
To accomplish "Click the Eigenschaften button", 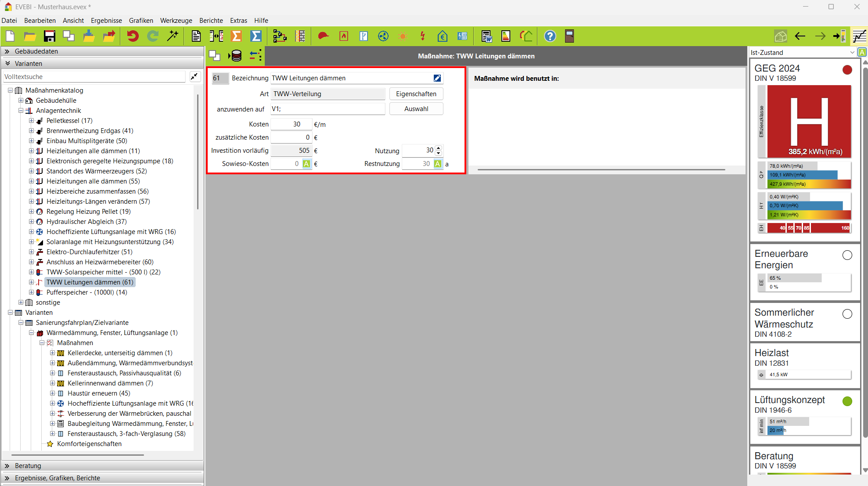I will [416, 94].
